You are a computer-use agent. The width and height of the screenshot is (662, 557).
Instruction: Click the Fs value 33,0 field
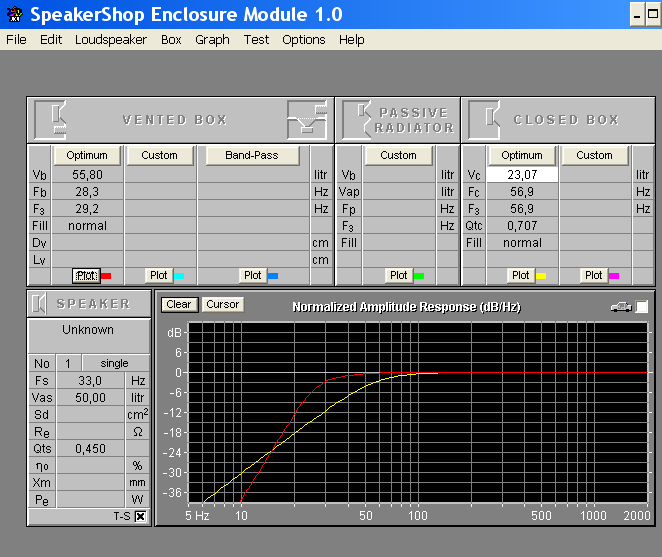[90, 381]
